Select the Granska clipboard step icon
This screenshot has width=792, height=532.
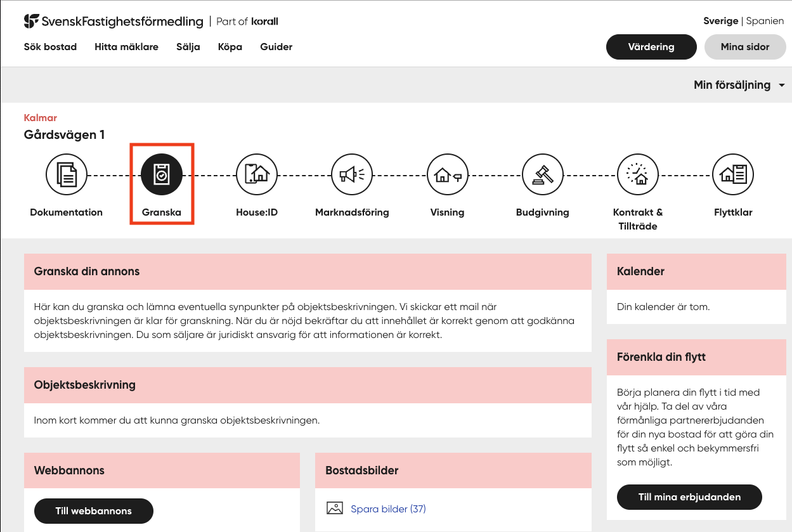[x=162, y=174]
